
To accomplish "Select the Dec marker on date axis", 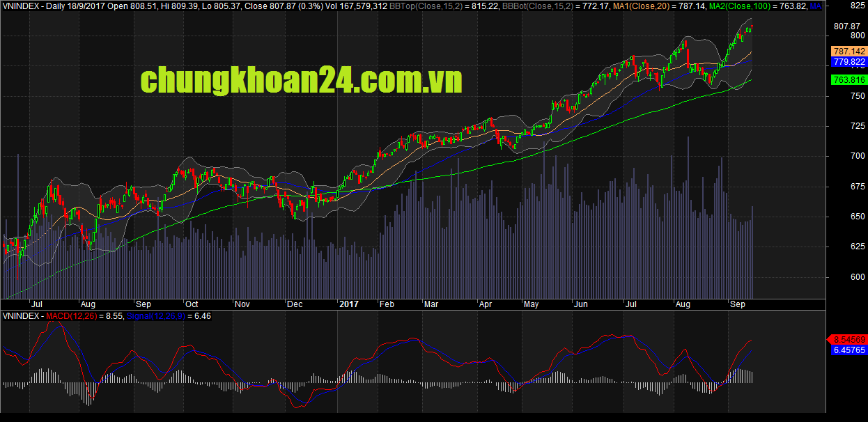I will click(294, 304).
